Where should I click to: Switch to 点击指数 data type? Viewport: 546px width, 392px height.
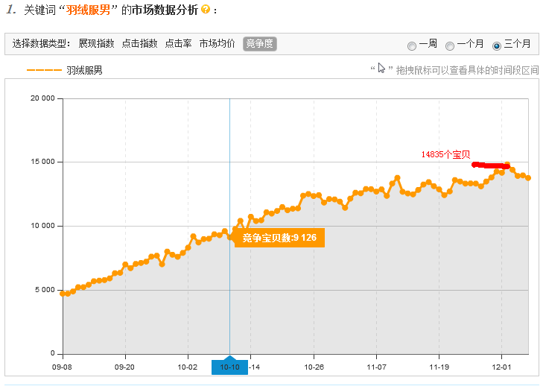140,44
